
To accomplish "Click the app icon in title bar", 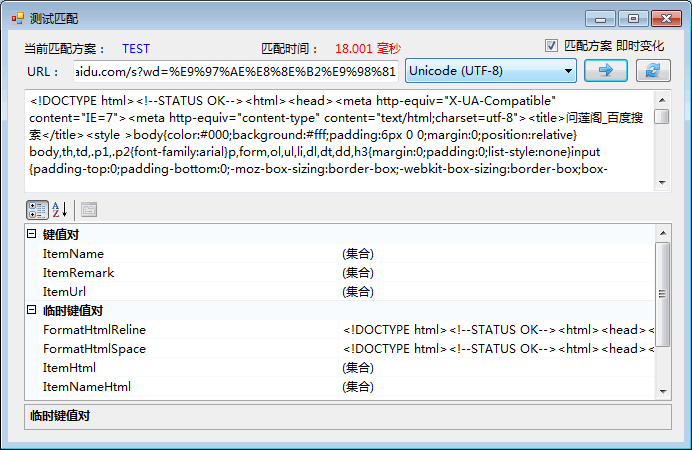I will pyautogui.click(x=18, y=19).
